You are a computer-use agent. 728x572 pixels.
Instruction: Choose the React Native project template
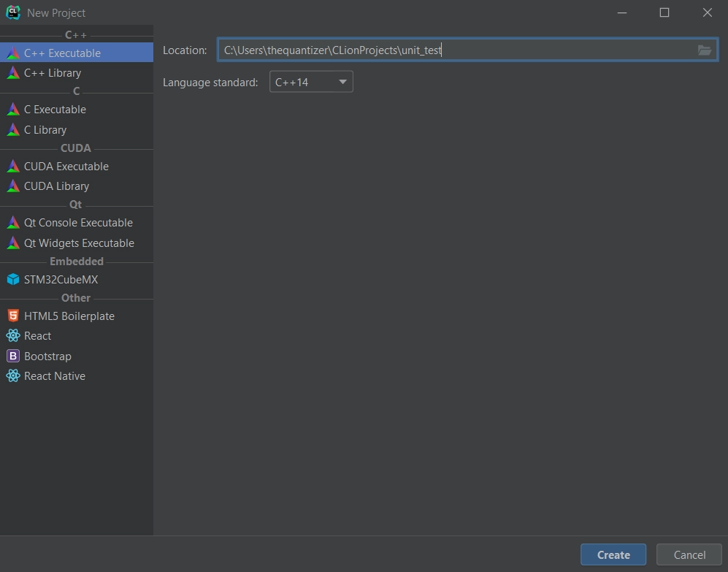coord(77,376)
